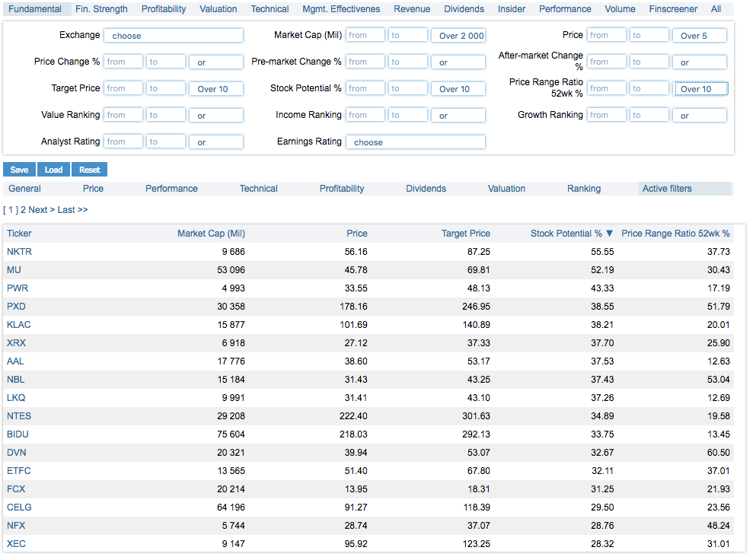Click NKTR market cap value 9 686
Screen dimensions: 753x560
tap(234, 251)
